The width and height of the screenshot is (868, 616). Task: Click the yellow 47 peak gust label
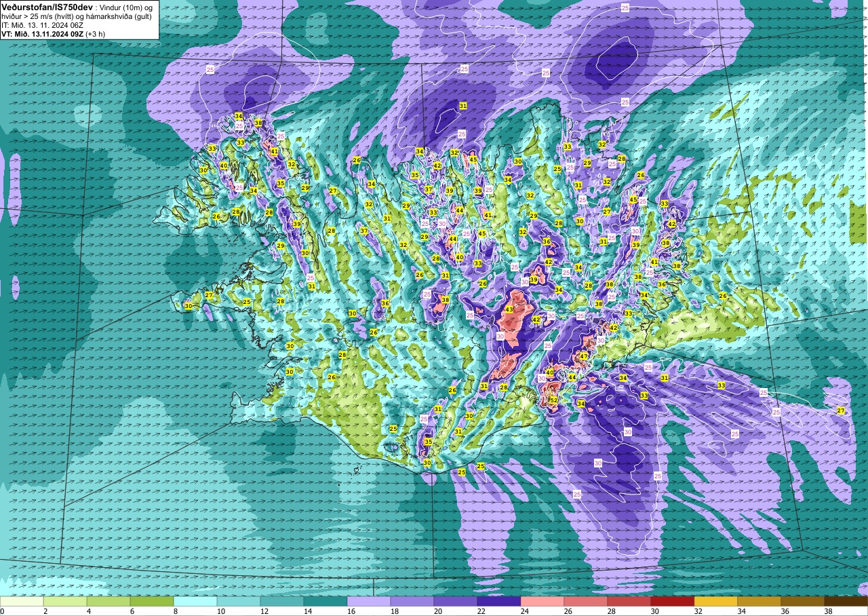coord(583,356)
